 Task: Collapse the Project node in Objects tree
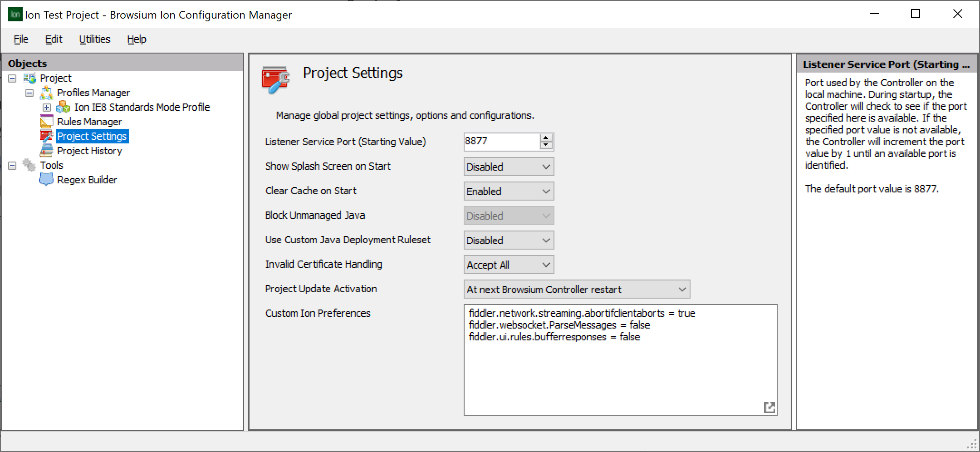pyautogui.click(x=13, y=78)
